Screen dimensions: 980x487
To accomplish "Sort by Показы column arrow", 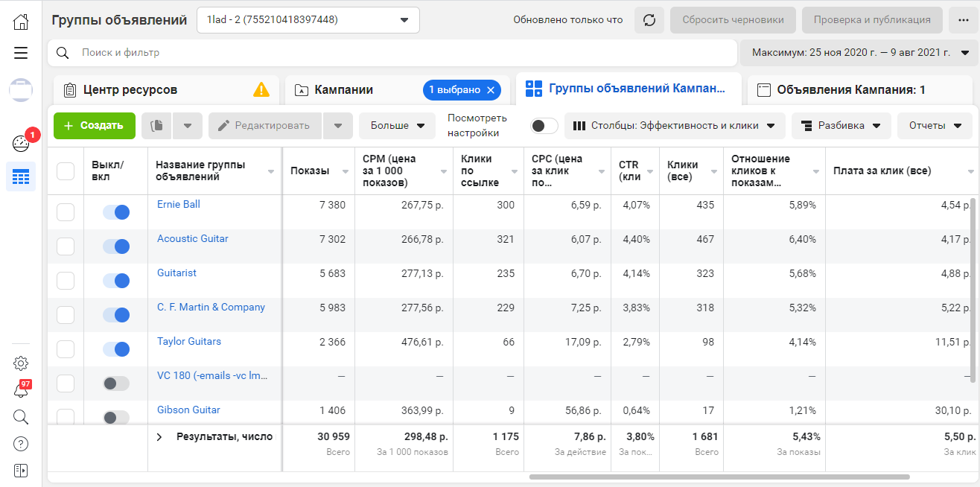I will click(x=346, y=171).
